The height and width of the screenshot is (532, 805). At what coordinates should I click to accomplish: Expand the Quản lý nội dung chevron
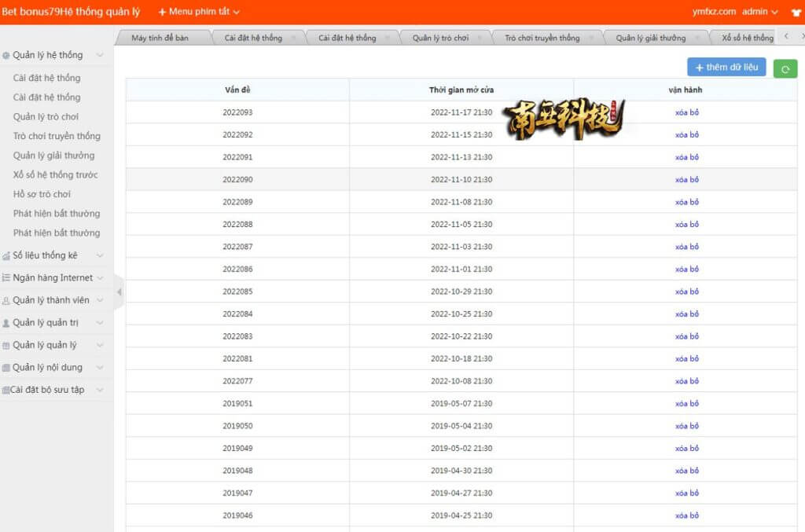coord(100,367)
